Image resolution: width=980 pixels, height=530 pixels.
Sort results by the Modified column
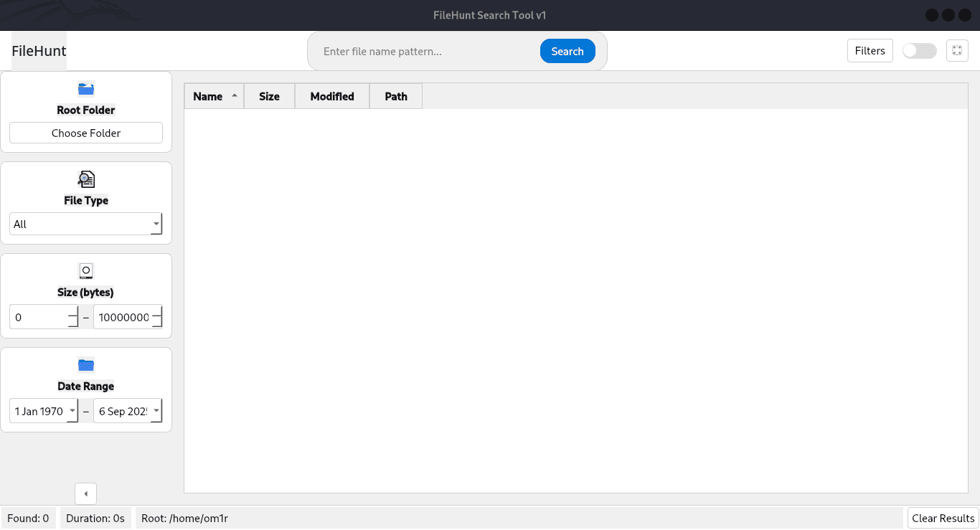(x=332, y=97)
